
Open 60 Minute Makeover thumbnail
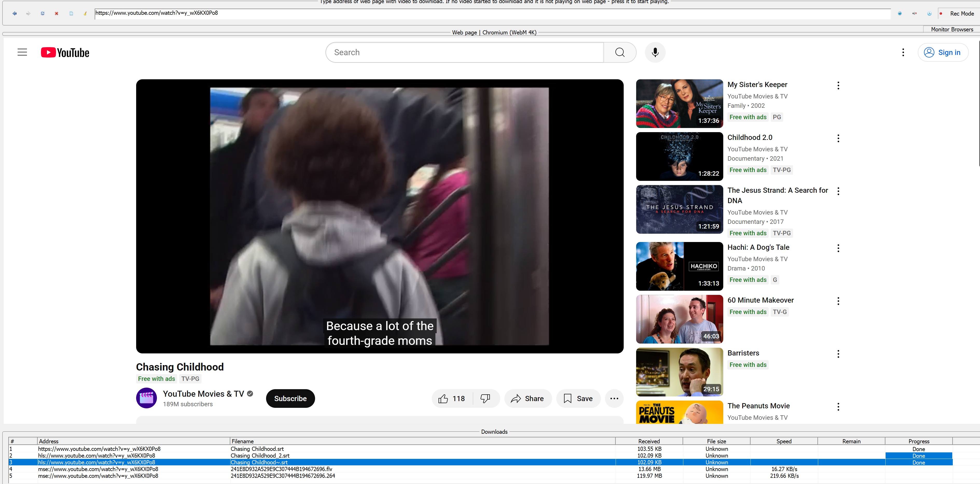679,319
